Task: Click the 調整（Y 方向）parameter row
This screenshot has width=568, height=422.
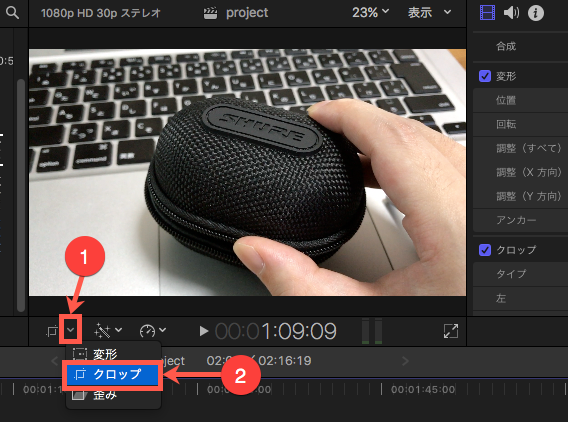Action: coord(521,196)
